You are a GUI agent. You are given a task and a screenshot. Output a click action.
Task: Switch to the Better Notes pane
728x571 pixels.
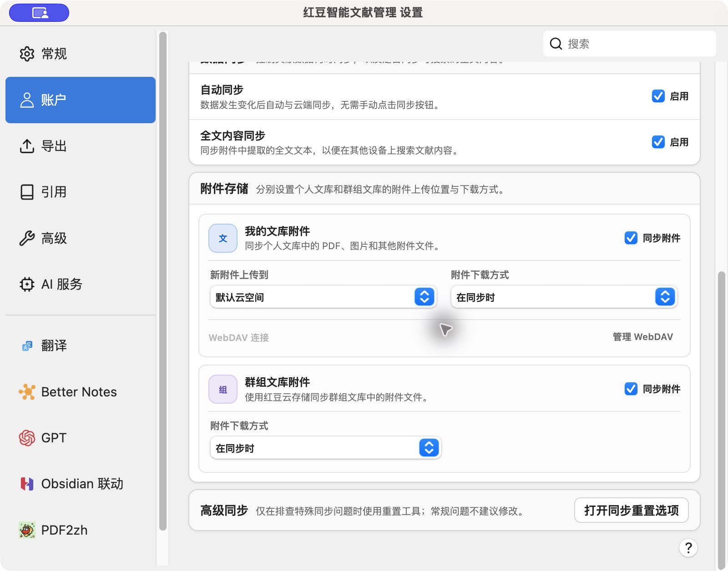point(81,392)
